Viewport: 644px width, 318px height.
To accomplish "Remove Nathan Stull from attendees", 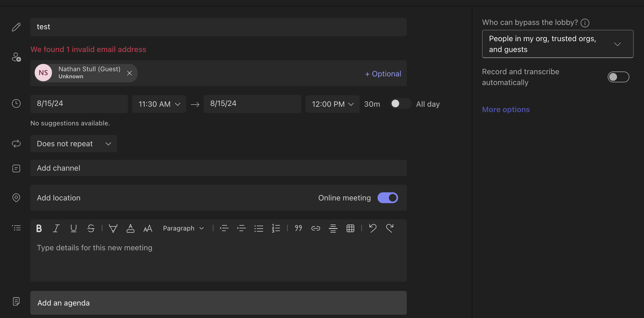I will tap(129, 73).
